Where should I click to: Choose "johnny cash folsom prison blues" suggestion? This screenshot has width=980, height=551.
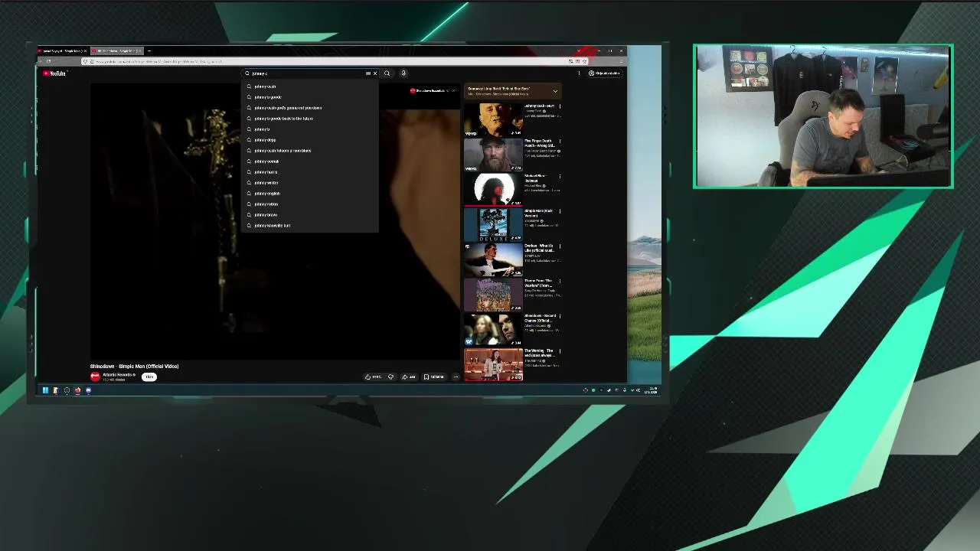click(x=310, y=151)
